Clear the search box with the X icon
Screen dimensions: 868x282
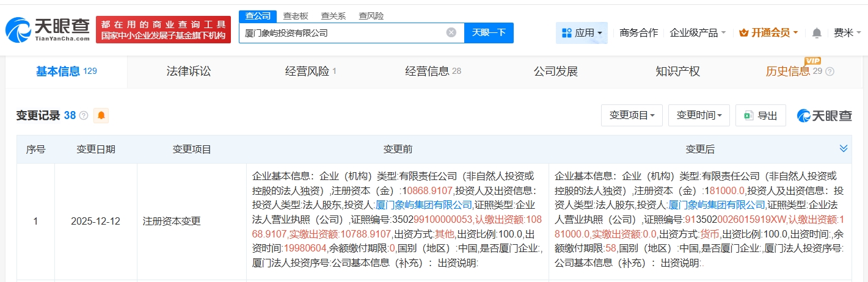(451, 33)
